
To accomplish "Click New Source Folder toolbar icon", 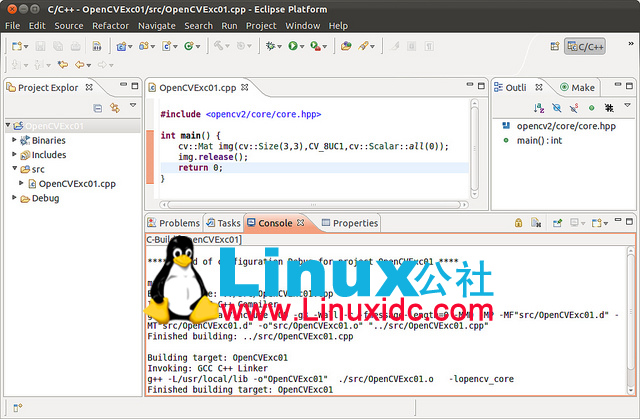I will [144, 46].
